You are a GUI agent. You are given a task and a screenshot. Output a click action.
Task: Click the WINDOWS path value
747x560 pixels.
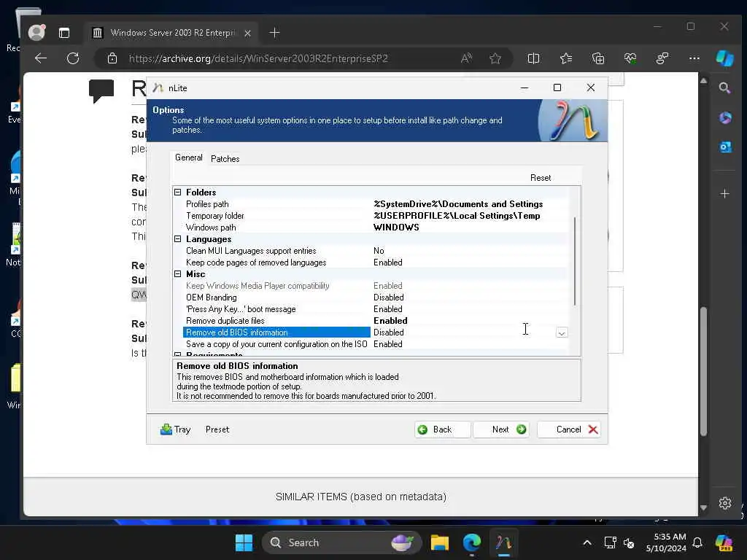[x=396, y=227]
